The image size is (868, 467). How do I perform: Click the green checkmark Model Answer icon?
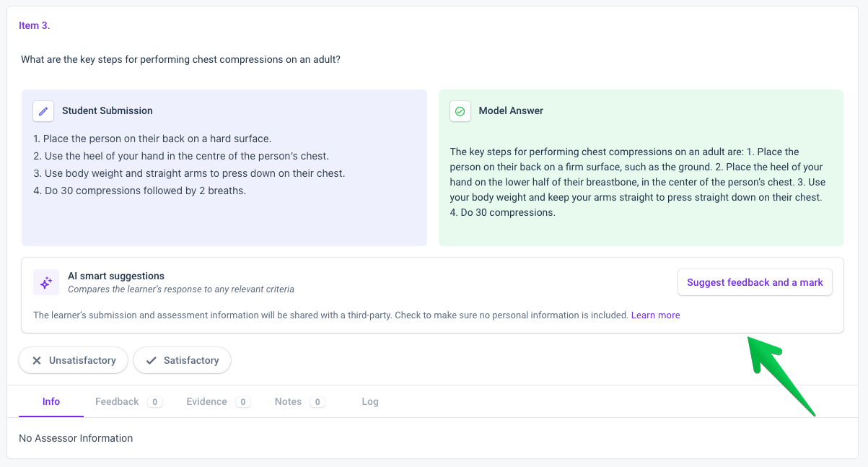[x=460, y=111]
